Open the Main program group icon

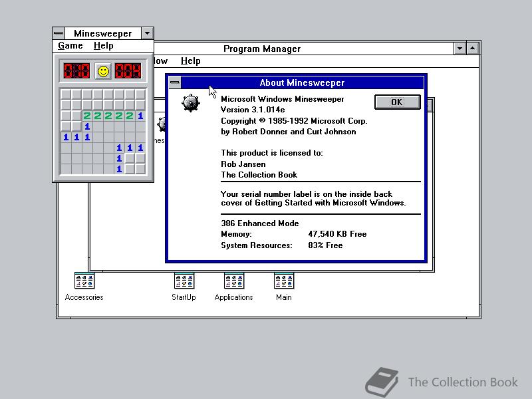[284, 281]
